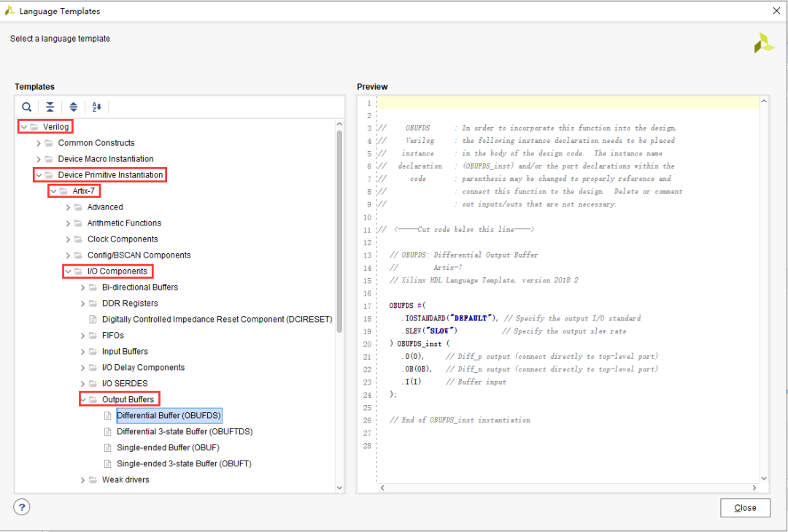Select Differential 3-state Buffer (OBUFTDS) template

pyautogui.click(x=185, y=431)
